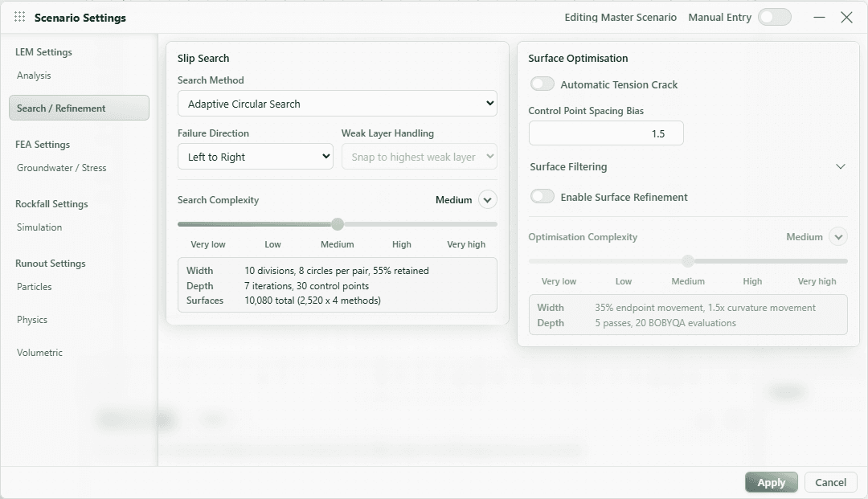Image resolution: width=868 pixels, height=499 pixels.
Task: Select Search / Refinement in sidebar
Action: pos(79,108)
